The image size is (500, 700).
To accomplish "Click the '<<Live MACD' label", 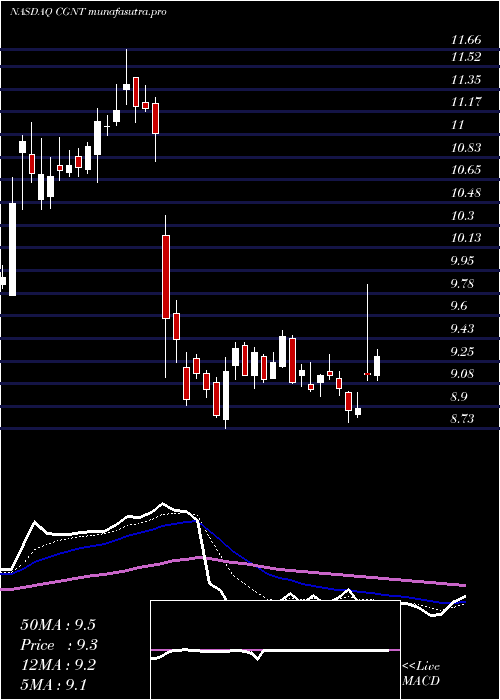I will (421, 674).
